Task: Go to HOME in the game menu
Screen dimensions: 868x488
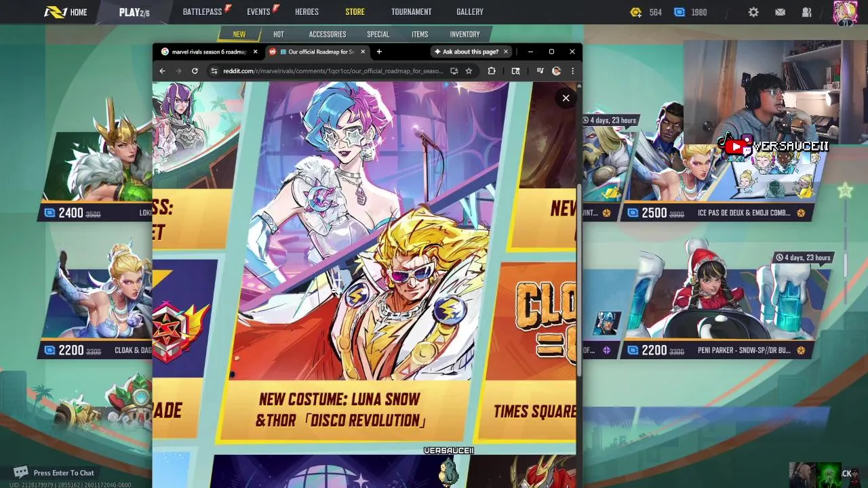Action: [x=66, y=12]
